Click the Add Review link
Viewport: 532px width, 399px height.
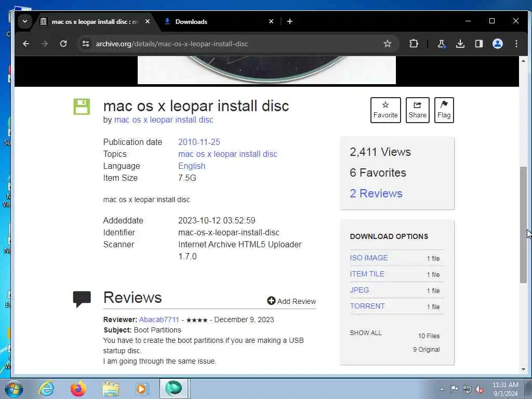pyautogui.click(x=292, y=301)
